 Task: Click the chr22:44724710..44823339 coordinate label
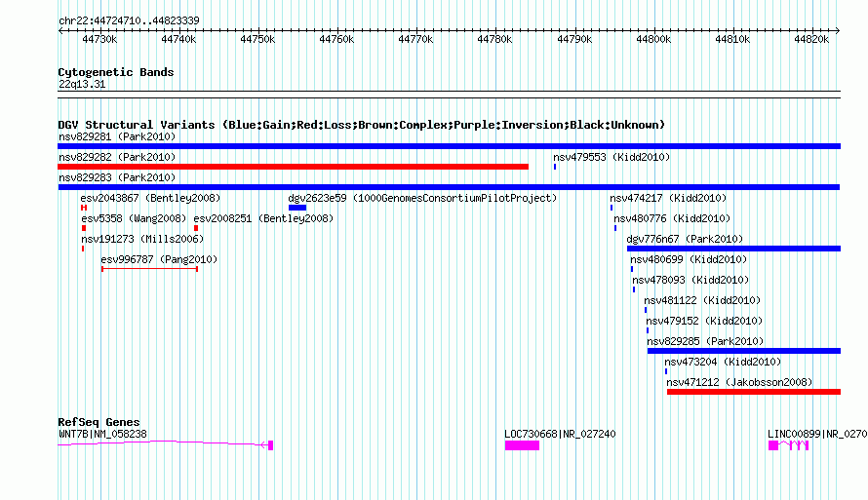coord(129,21)
